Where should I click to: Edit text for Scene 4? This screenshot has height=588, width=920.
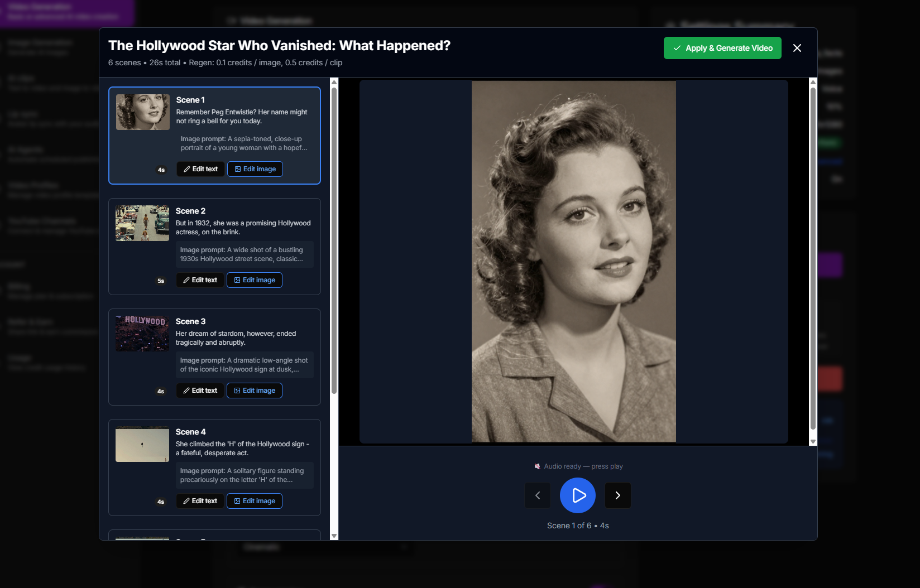click(x=200, y=501)
